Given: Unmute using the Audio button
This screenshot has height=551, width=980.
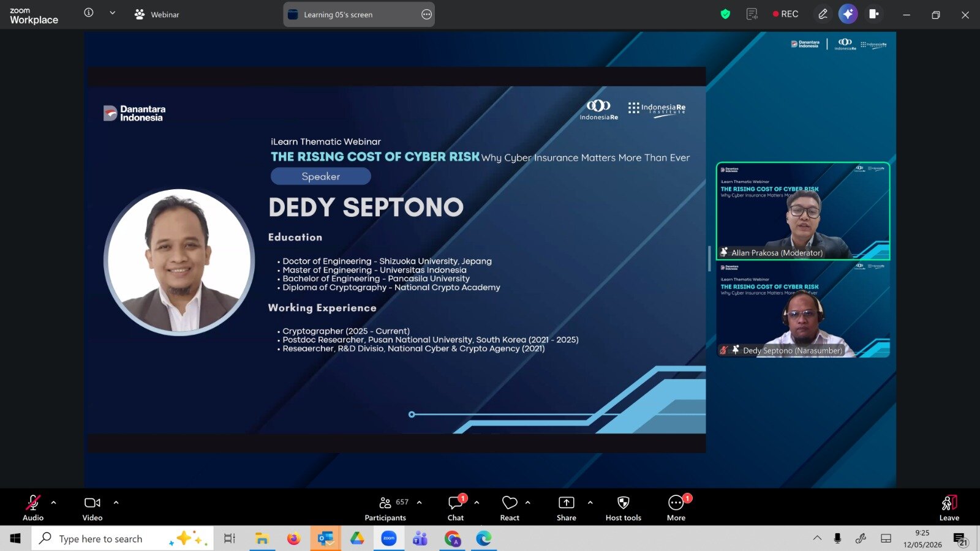Looking at the screenshot, I should (33, 508).
